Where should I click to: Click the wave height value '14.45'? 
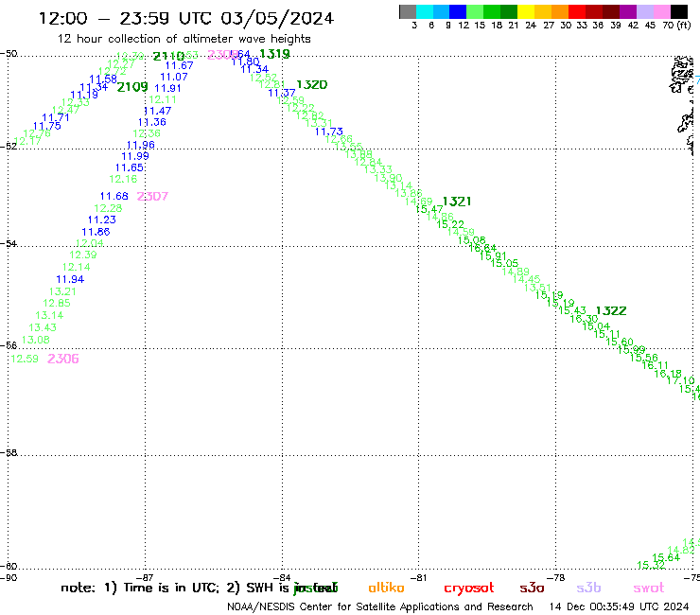click(x=526, y=279)
